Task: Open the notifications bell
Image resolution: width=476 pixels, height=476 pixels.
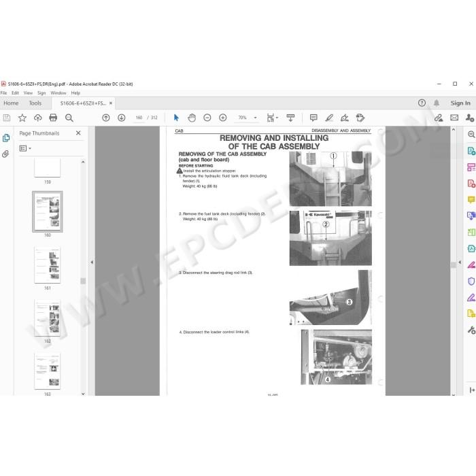Action: tap(437, 103)
